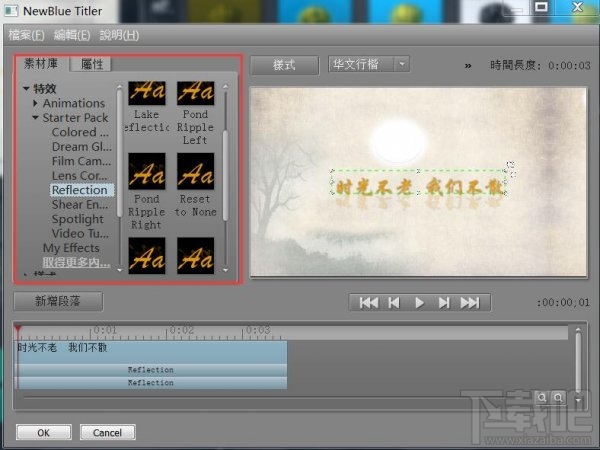
Task: Open the 說明(H) menu
Action: click(119, 35)
